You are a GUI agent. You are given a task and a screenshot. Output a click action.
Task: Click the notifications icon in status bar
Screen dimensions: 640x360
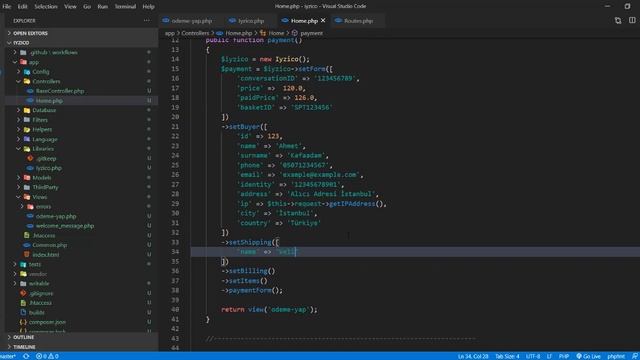coord(635,356)
